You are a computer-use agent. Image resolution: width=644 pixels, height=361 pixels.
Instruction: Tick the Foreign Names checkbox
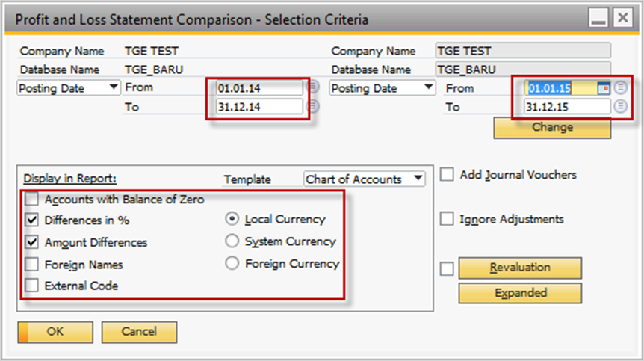click(x=31, y=264)
